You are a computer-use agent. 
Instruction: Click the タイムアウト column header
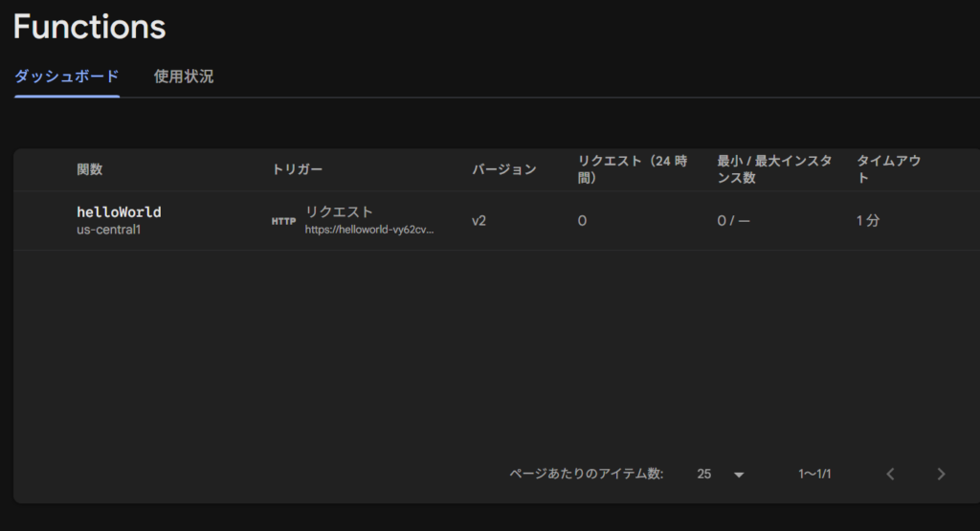[x=888, y=169]
